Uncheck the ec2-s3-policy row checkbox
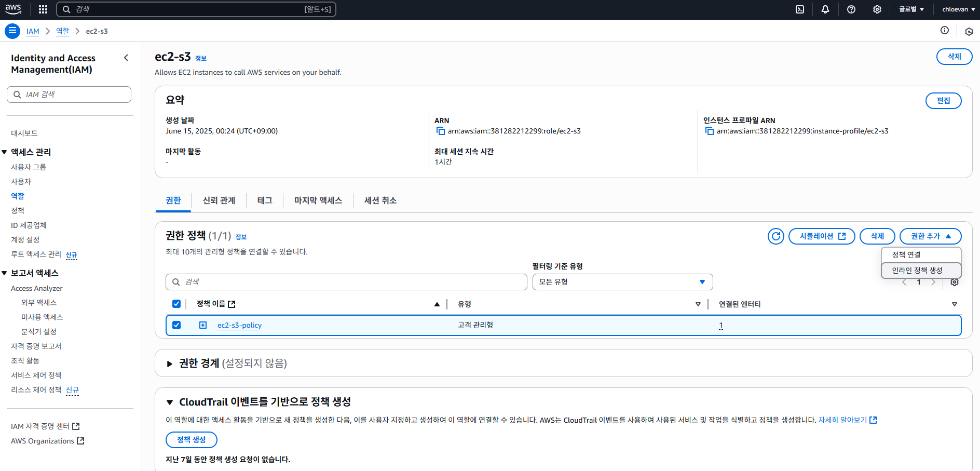 pos(176,325)
